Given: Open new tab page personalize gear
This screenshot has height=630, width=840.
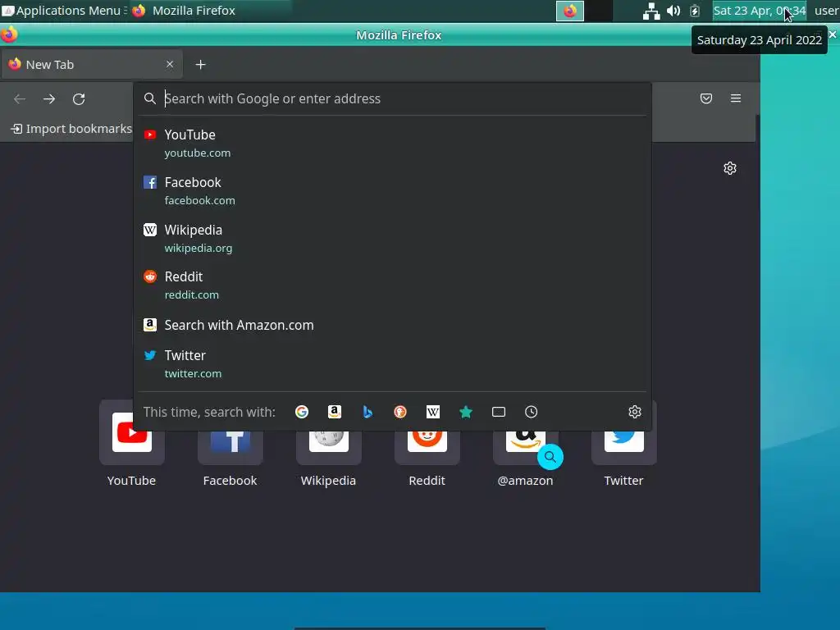Looking at the screenshot, I should (729, 168).
